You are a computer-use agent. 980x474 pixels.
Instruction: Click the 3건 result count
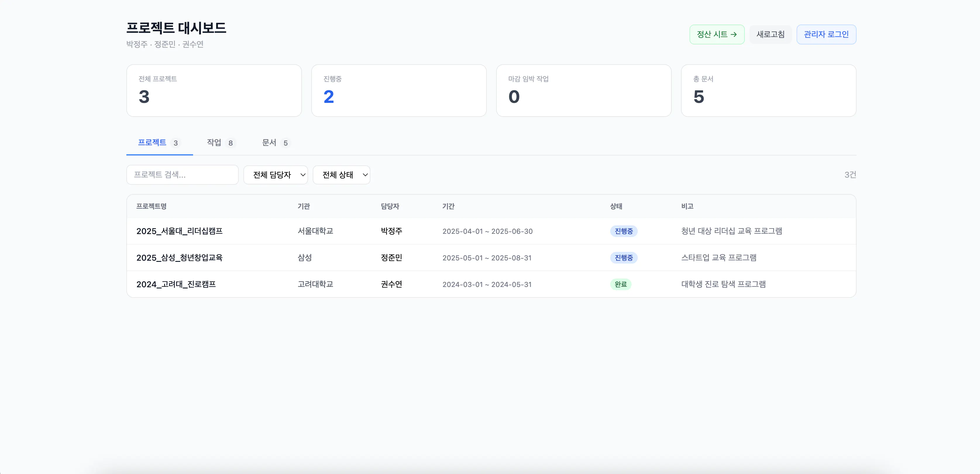point(850,175)
